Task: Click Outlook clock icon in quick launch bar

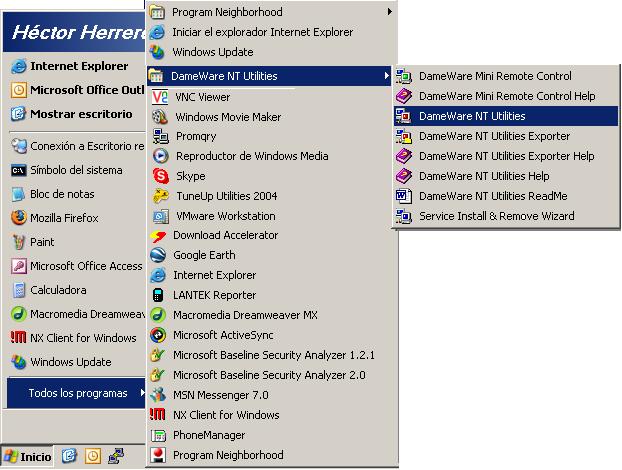Action: (92, 456)
